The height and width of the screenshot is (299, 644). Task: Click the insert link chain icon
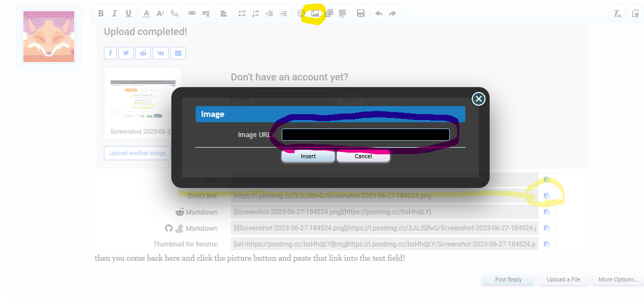[x=192, y=13]
